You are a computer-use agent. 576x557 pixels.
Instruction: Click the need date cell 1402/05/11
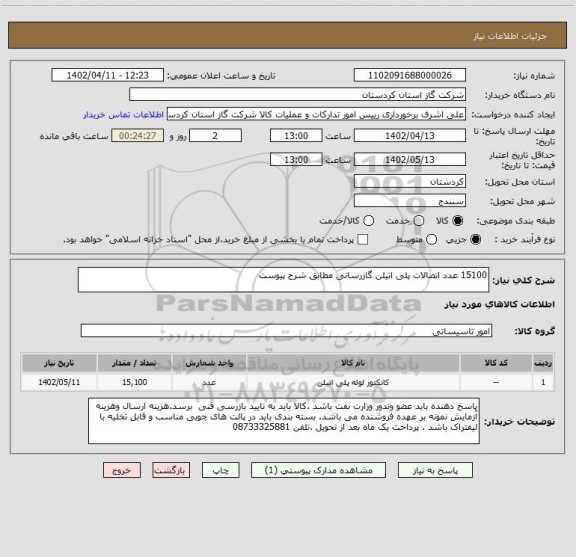59,382
